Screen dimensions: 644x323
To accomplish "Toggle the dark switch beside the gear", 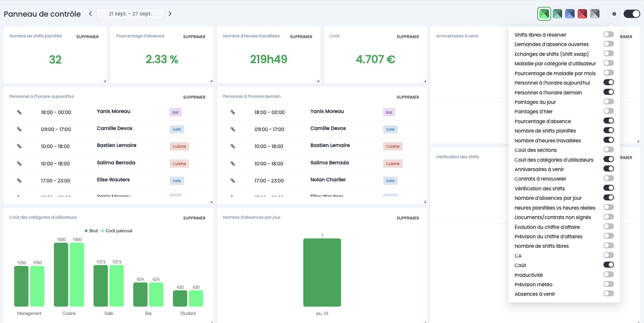I will tap(632, 14).
